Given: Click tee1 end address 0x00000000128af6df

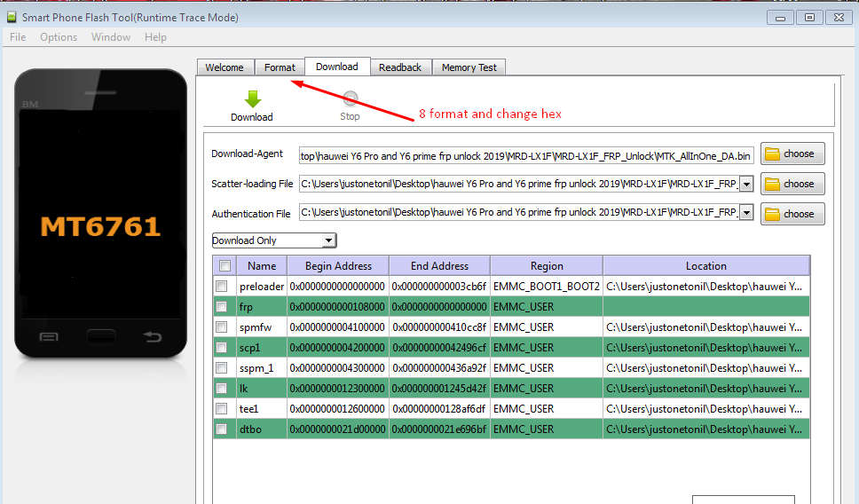Looking at the screenshot, I should tap(439, 409).
